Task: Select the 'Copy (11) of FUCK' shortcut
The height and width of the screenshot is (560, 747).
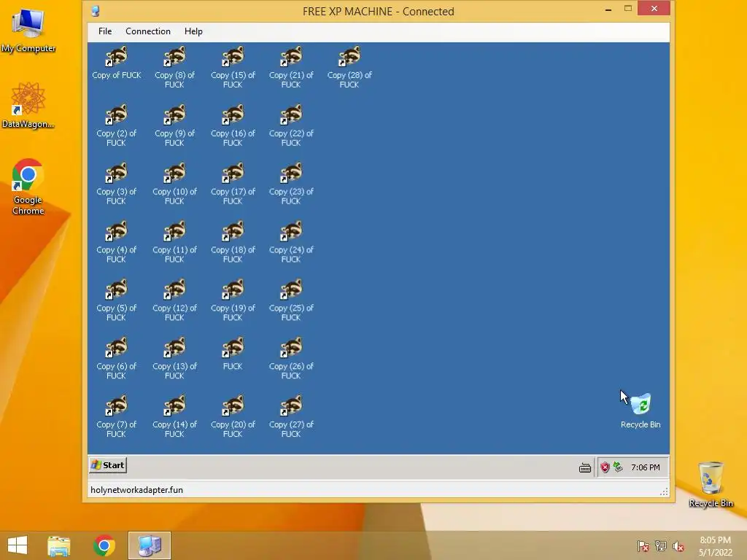Action: pos(175,242)
